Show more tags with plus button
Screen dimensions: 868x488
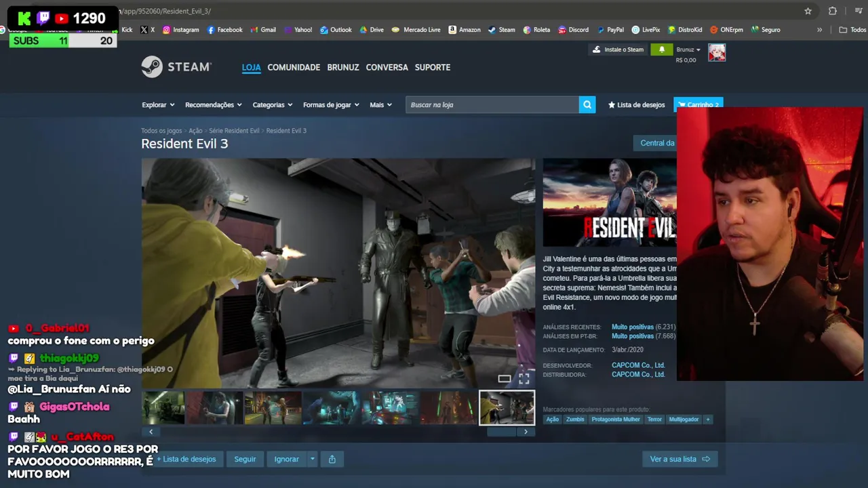(x=708, y=420)
